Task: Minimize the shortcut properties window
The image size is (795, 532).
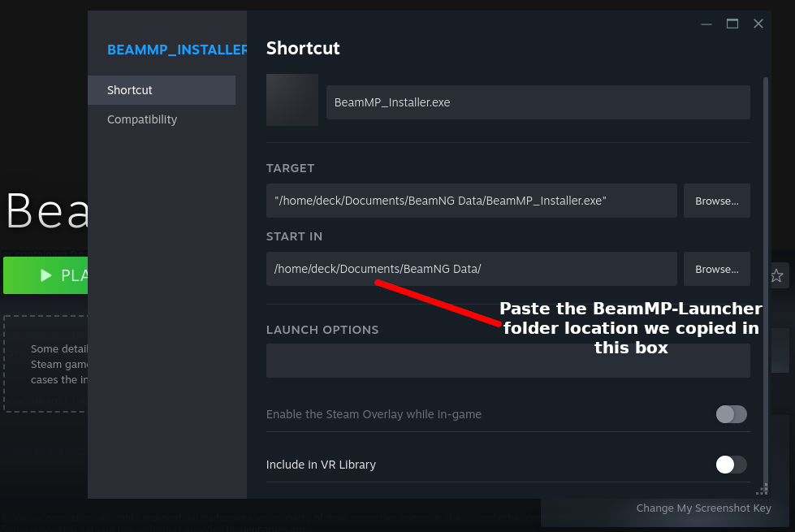Action: [x=706, y=24]
